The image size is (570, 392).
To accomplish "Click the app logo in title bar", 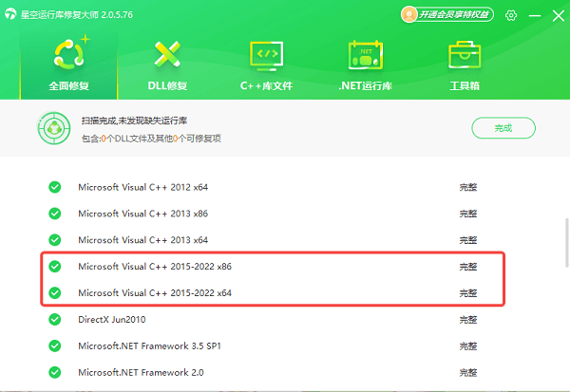I will point(10,14).
